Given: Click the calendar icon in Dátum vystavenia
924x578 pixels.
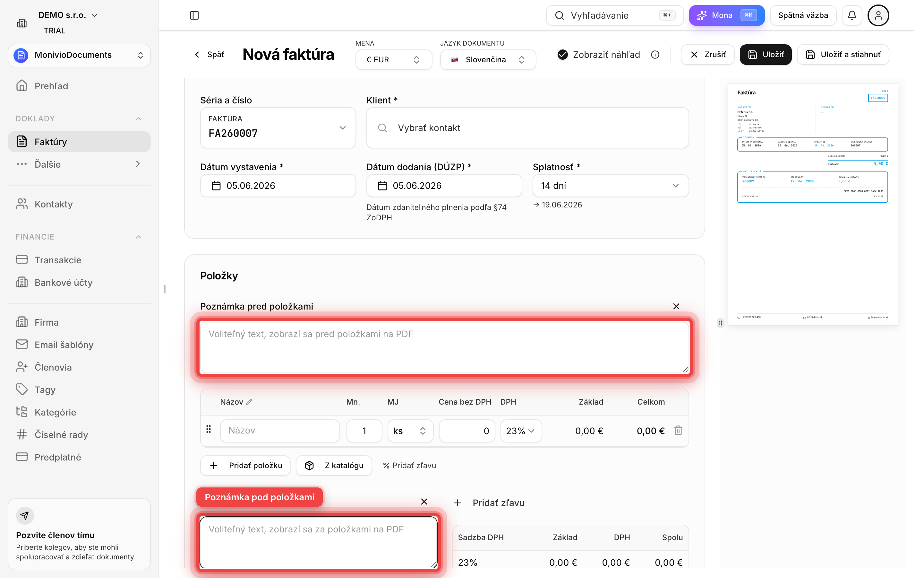Looking at the screenshot, I should tap(216, 186).
